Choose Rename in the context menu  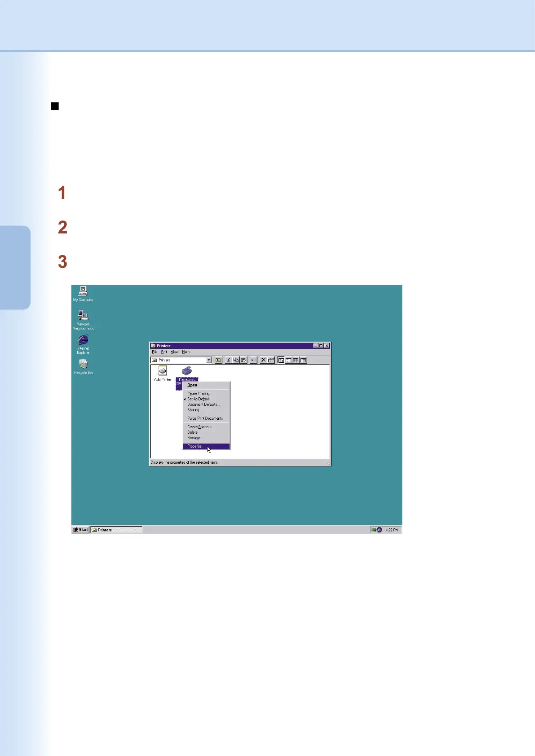(206, 438)
